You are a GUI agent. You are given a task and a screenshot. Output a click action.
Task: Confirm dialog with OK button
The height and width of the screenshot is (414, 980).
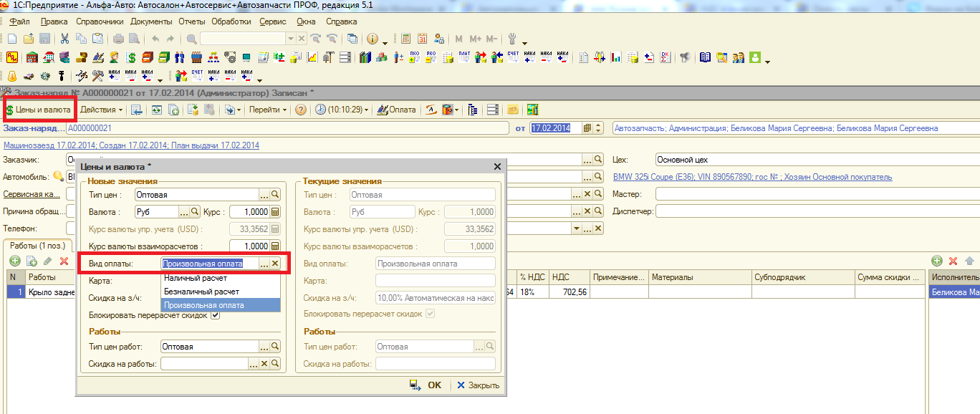click(426, 385)
